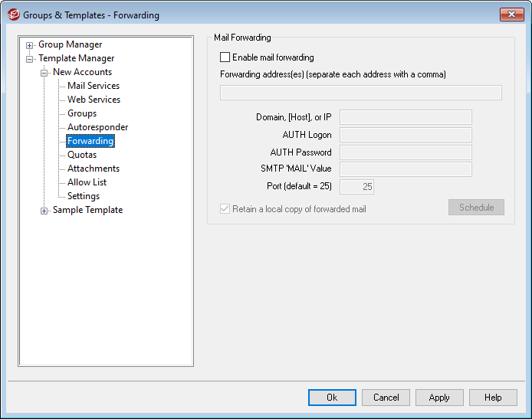Click the Schedule button
The width and height of the screenshot is (532, 419).
(x=476, y=208)
